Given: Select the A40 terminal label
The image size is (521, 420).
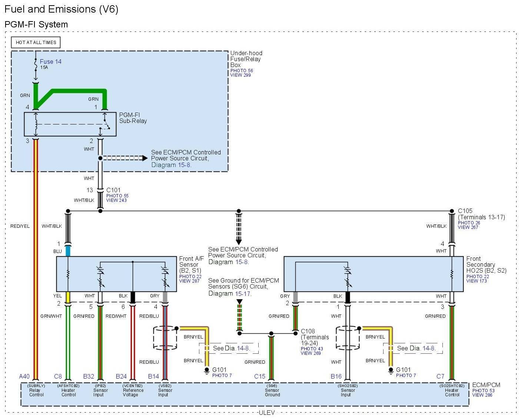Looking at the screenshot, I should (24, 376).
